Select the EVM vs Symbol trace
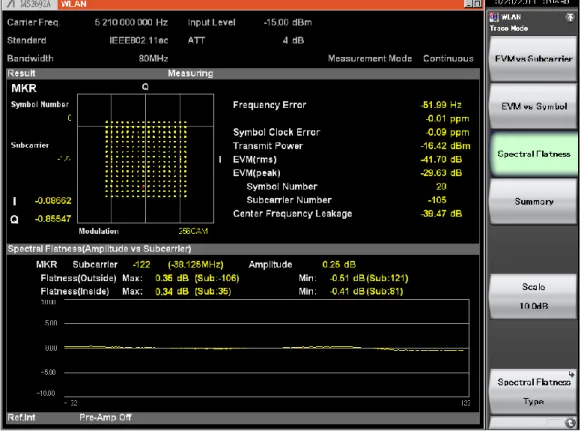This screenshot has height=431, width=581. point(533,106)
